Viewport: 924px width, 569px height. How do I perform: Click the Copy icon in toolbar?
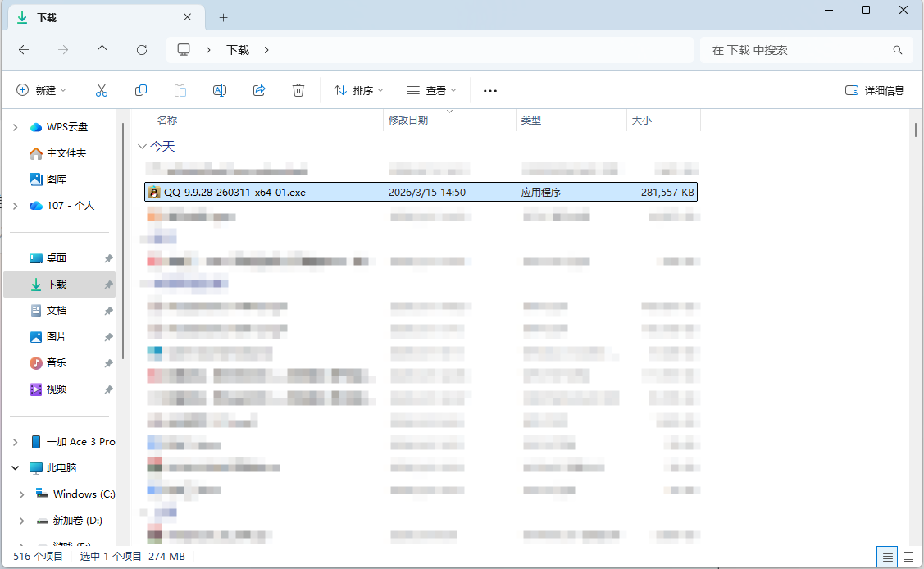click(141, 90)
